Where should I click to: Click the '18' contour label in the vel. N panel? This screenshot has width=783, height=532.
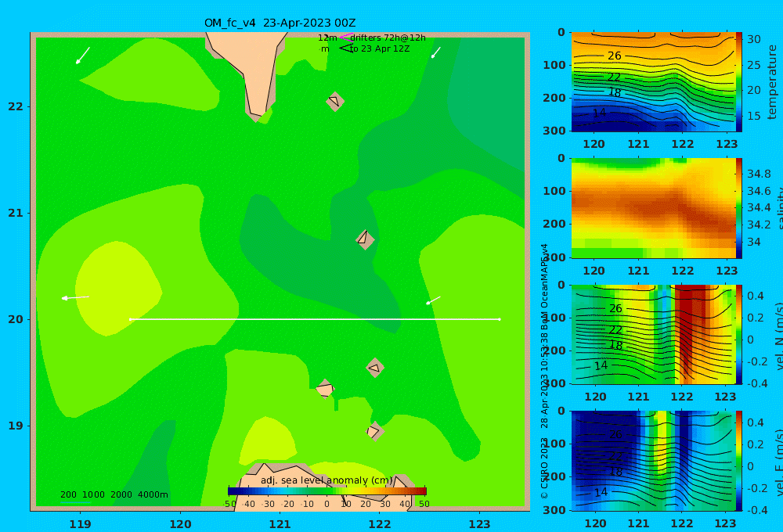(615, 345)
